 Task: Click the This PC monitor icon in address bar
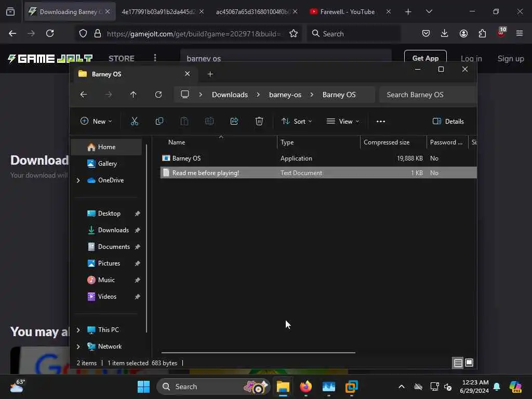point(185,95)
